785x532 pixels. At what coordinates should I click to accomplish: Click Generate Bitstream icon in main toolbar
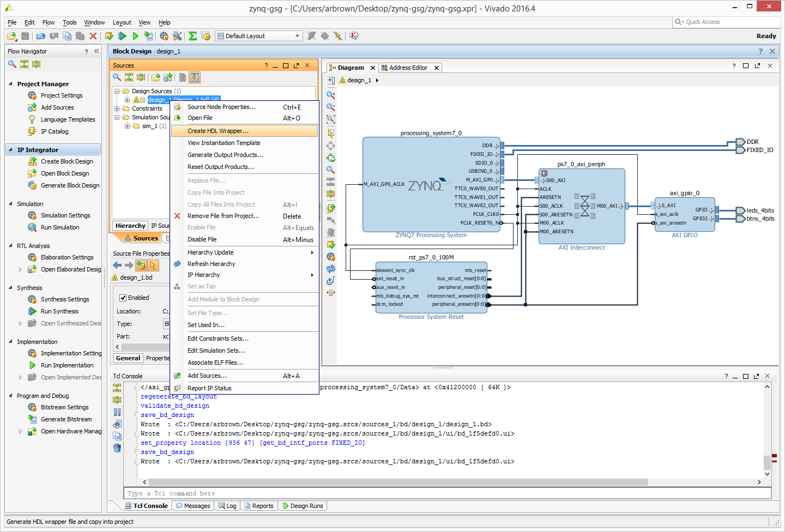click(148, 36)
